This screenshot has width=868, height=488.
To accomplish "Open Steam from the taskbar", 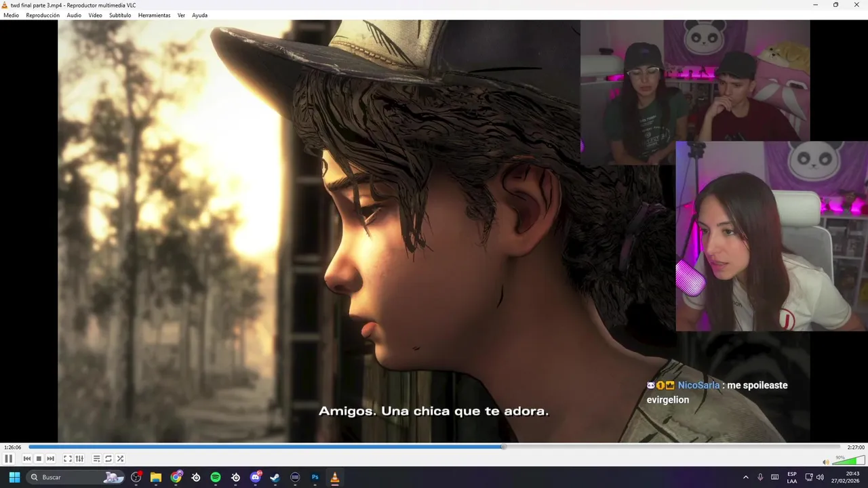I will coord(275,477).
